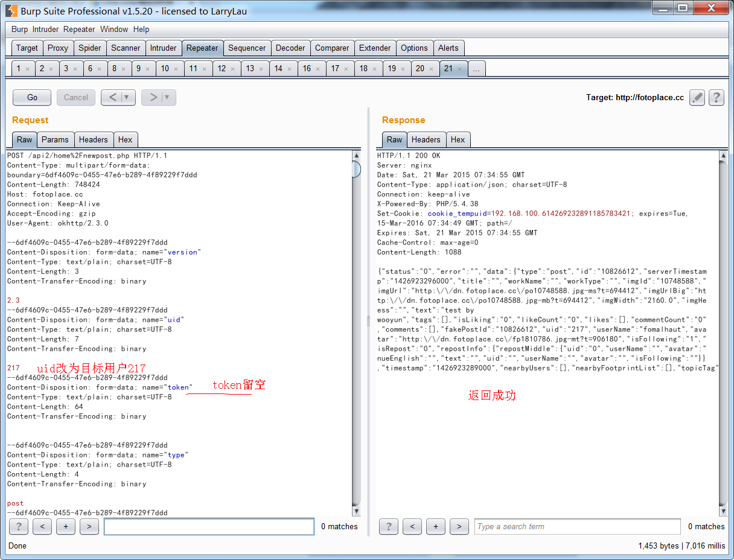Select the request Params tab
This screenshot has width=734, height=560.
(x=56, y=139)
